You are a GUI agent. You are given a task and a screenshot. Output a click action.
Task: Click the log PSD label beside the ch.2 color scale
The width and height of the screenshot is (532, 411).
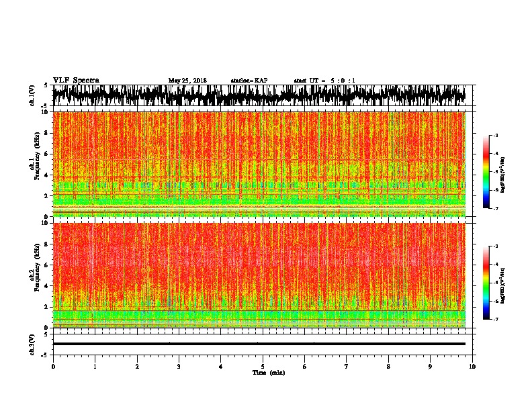point(503,285)
